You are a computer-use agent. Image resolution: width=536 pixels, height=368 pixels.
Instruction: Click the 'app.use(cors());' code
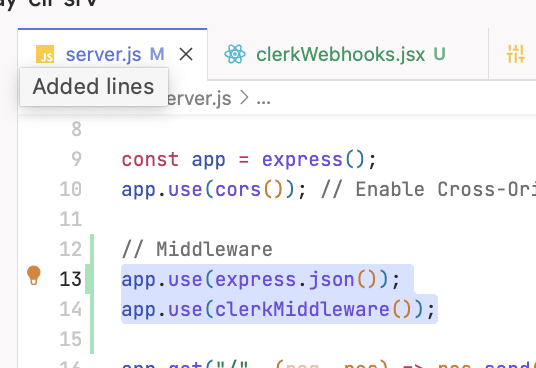pyautogui.click(x=214, y=190)
